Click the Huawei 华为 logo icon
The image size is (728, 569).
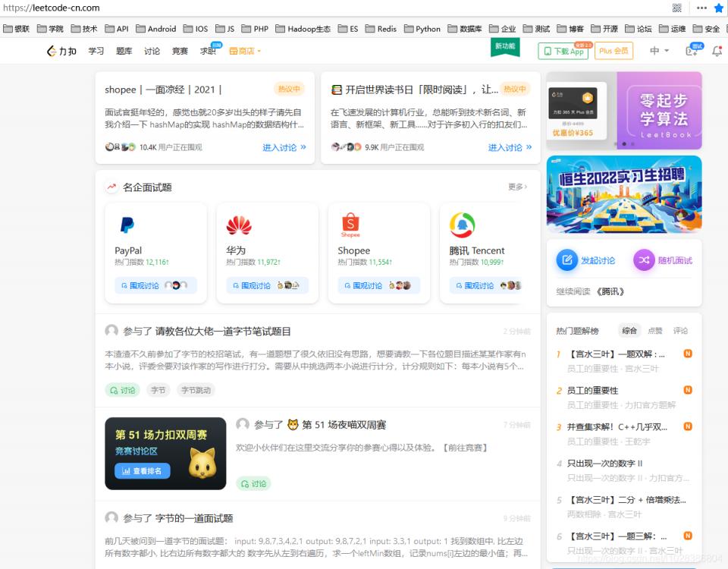[240, 225]
